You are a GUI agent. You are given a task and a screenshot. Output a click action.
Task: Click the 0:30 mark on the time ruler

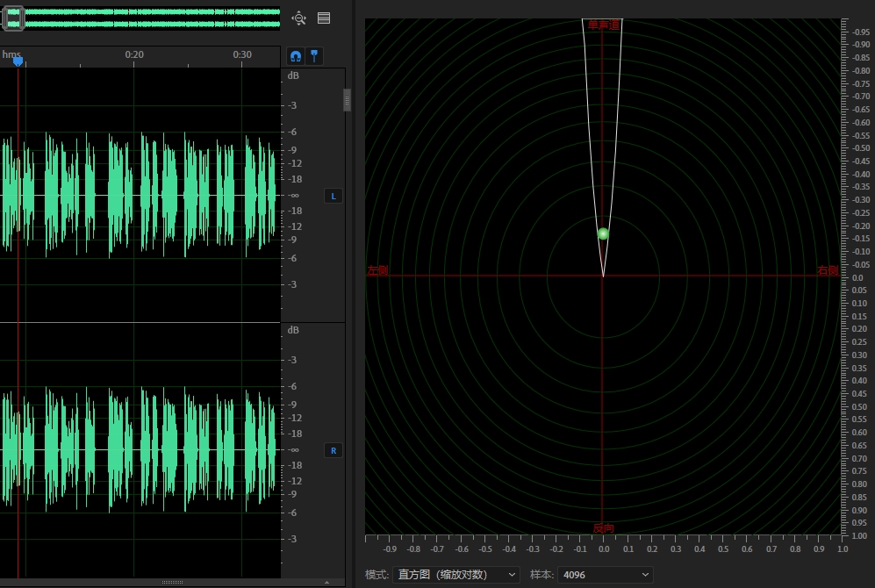(242, 54)
